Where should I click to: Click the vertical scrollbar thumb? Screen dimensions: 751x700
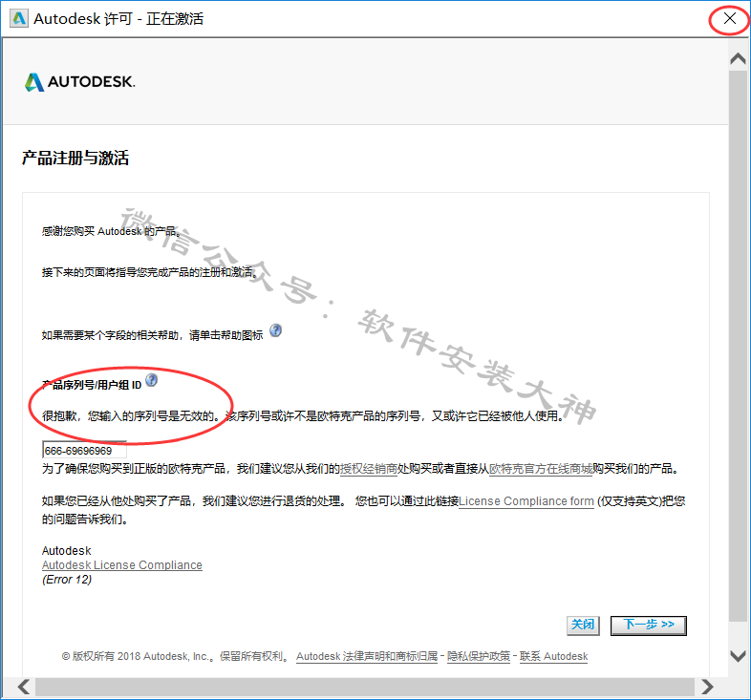738,346
